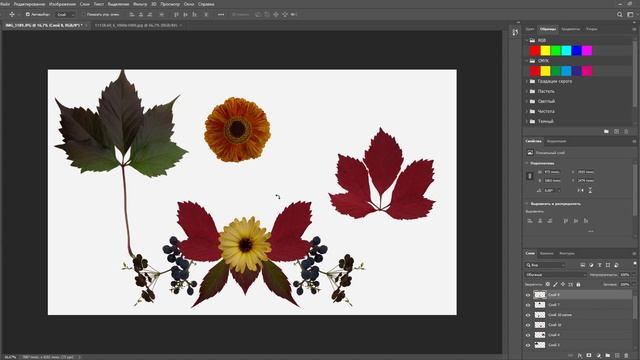Open the Справка menu
This screenshot has width=640, height=360.
tap(206, 4)
